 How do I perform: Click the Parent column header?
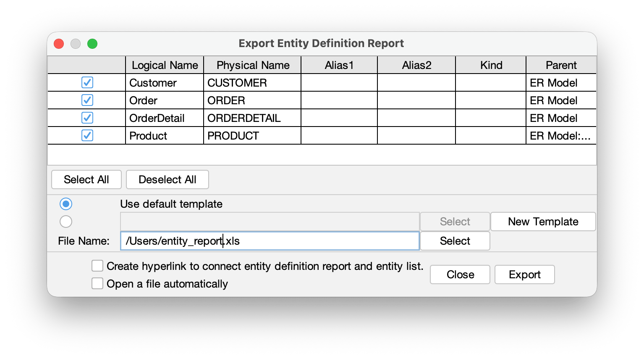(561, 65)
